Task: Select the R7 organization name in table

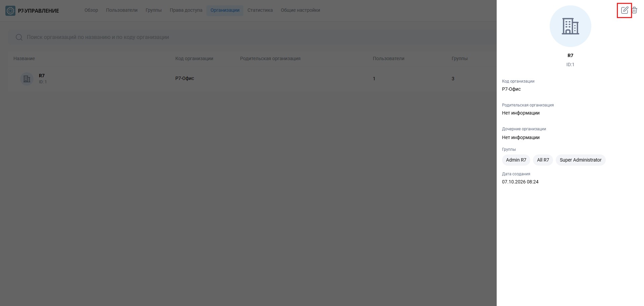Action: tap(42, 76)
